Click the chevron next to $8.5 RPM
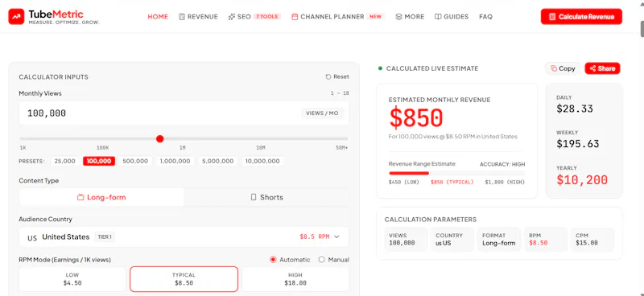Viewport: 644px width, 296px height. coord(336,237)
